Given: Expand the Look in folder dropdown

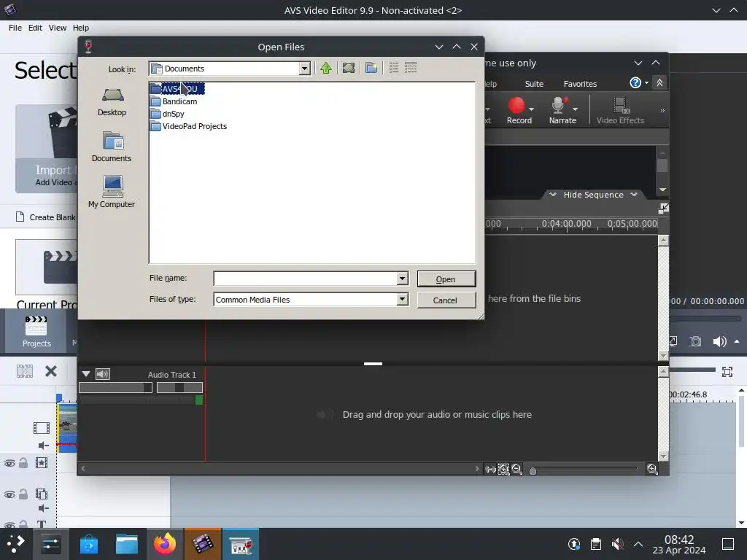Looking at the screenshot, I should tap(304, 69).
